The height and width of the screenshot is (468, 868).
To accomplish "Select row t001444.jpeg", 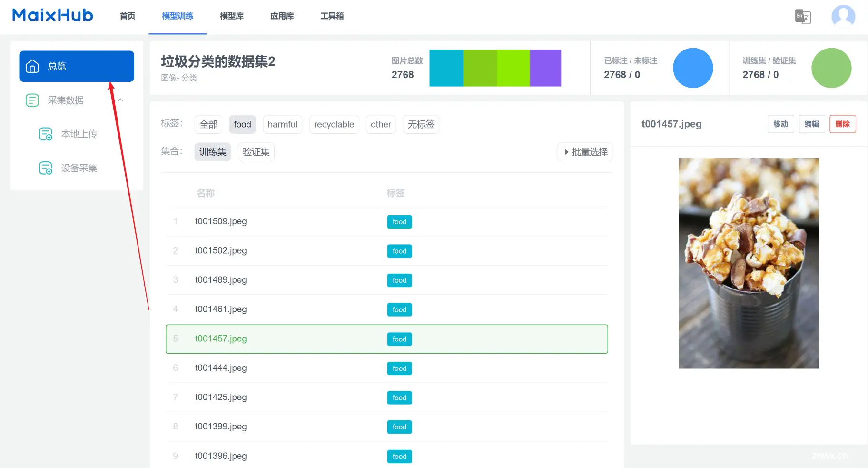I will (x=387, y=368).
